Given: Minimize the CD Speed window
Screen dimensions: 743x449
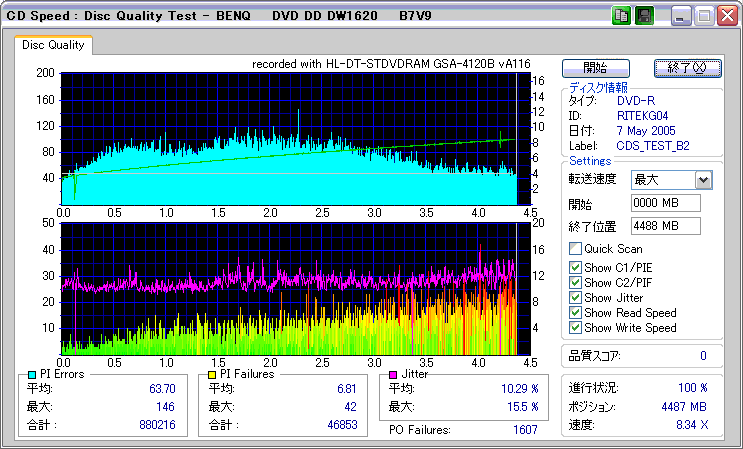Looking at the screenshot, I should pos(681,15).
